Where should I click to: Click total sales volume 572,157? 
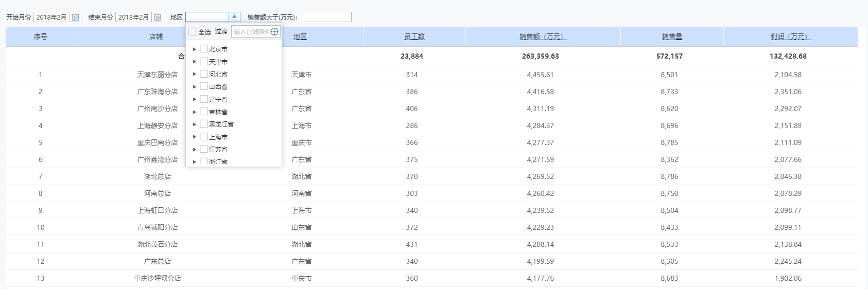[669, 56]
